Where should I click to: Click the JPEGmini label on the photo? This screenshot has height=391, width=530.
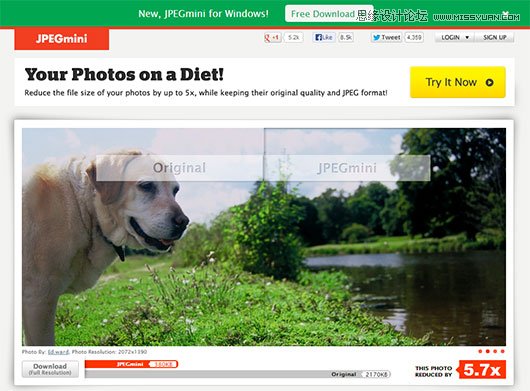pos(347,168)
